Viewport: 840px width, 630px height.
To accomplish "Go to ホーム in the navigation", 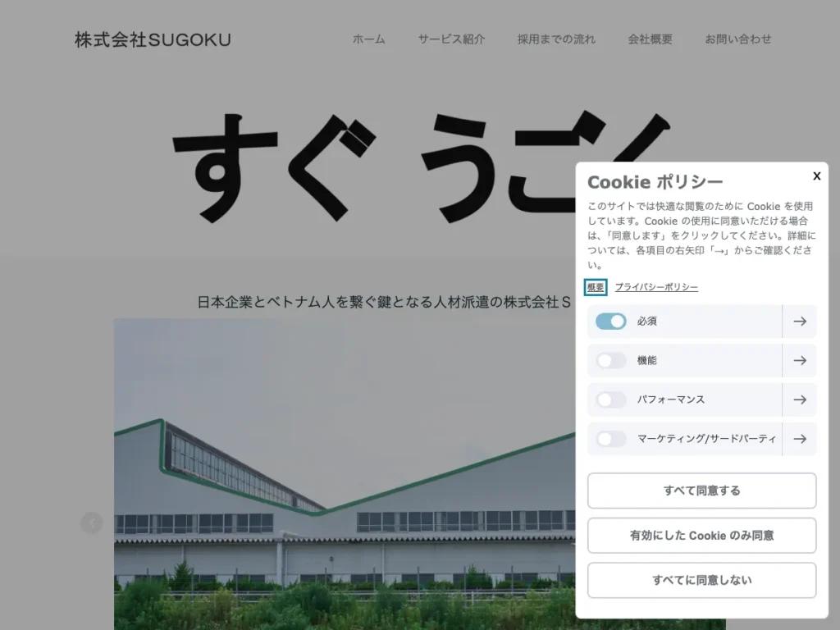I will 368,39.
